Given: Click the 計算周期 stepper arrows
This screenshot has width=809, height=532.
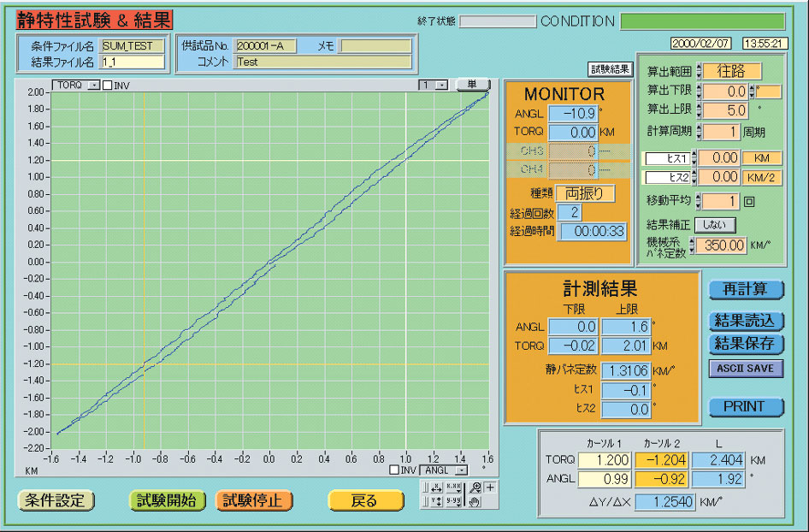Looking at the screenshot, I should pyautogui.click(x=699, y=132).
